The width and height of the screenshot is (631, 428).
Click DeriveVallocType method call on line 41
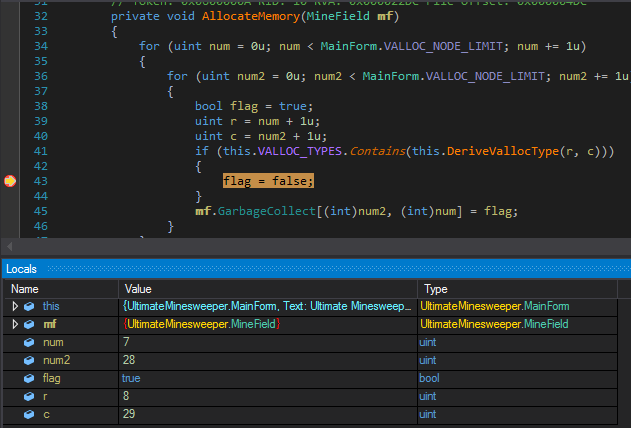[503, 151]
